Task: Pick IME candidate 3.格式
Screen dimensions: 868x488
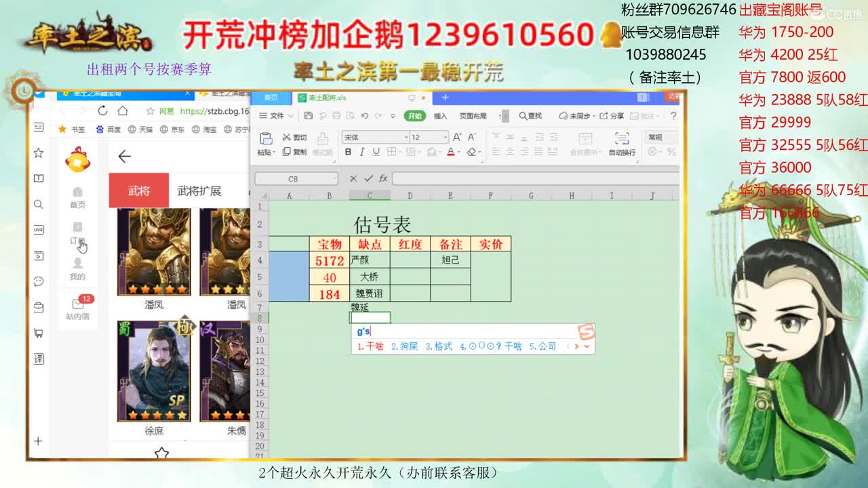Action: [x=439, y=346]
